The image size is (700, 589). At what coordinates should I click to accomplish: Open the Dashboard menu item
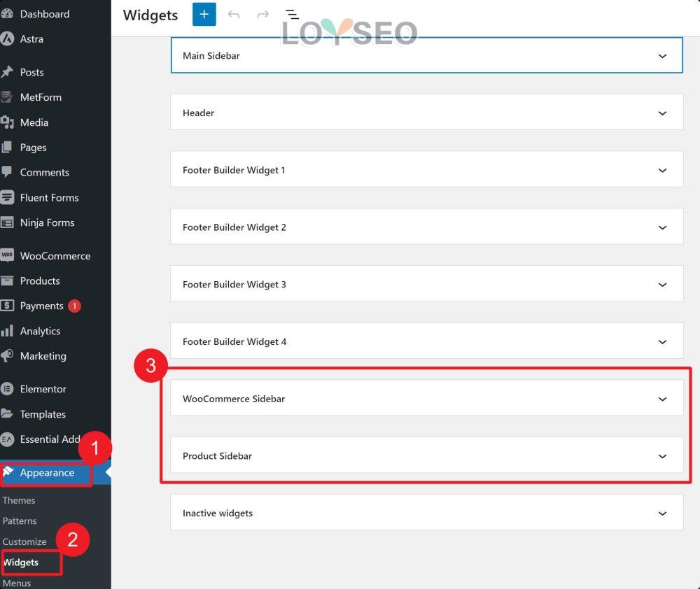click(x=45, y=14)
